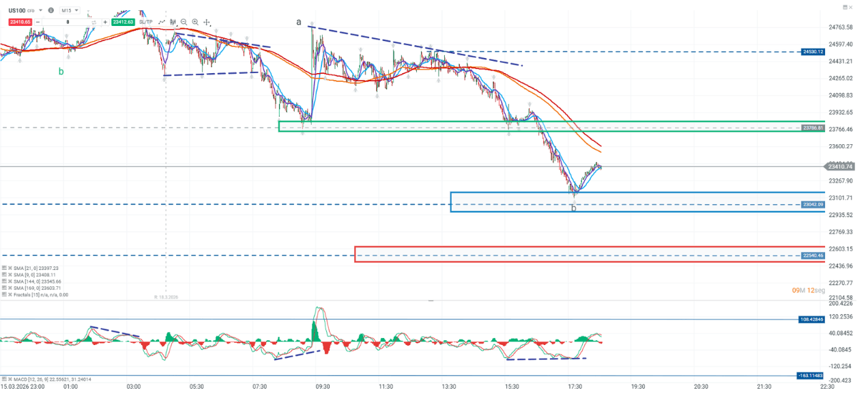Select the crosshair cursor tool

point(207,22)
